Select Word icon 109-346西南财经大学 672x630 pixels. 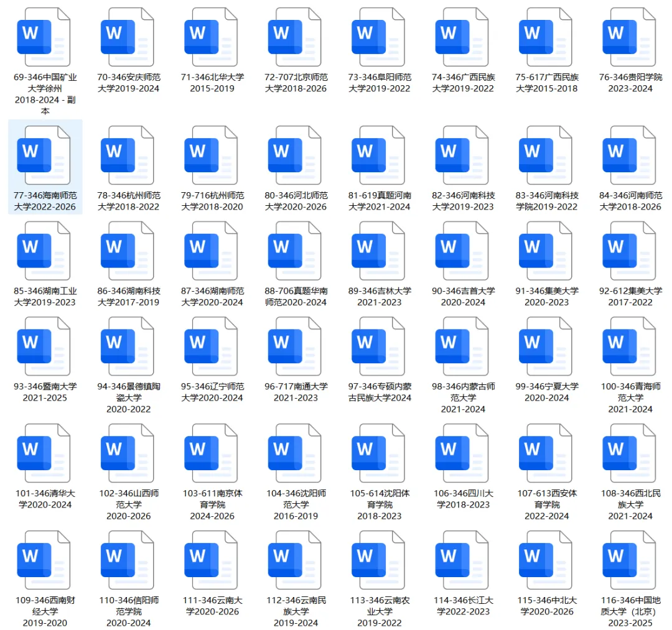click(44, 560)
